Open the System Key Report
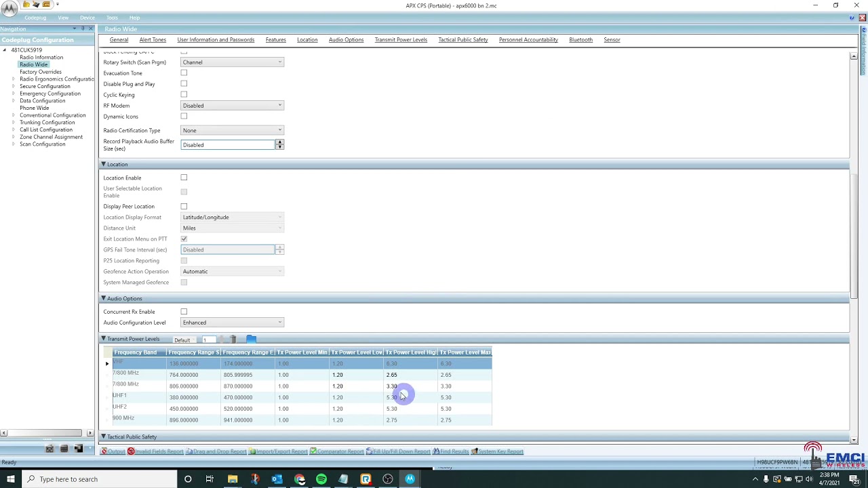This screenshot has height=488, width=868. 497,451
